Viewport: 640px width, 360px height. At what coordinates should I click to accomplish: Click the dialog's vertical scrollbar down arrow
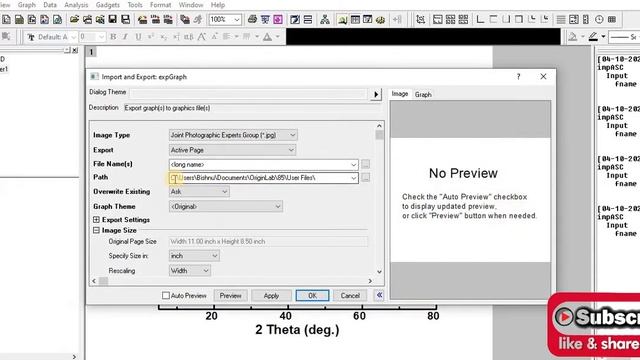pyautogui.click(x=379, y=271)
